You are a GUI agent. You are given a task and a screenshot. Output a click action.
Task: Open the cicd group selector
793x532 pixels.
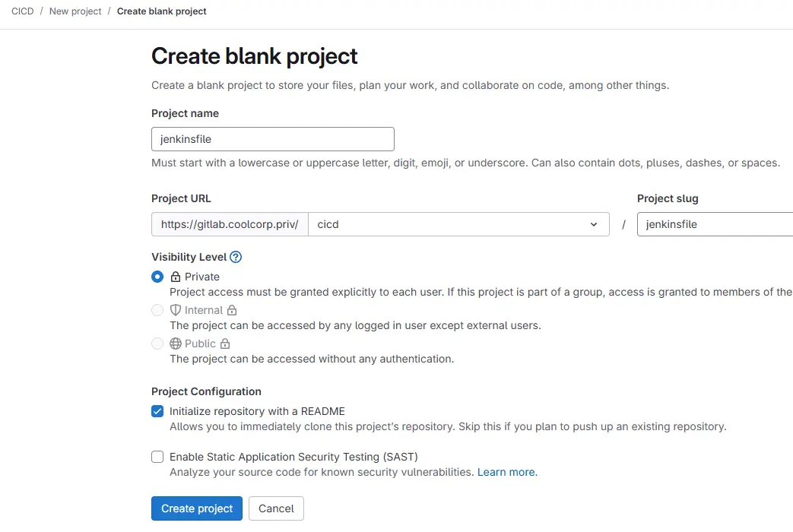458,224
